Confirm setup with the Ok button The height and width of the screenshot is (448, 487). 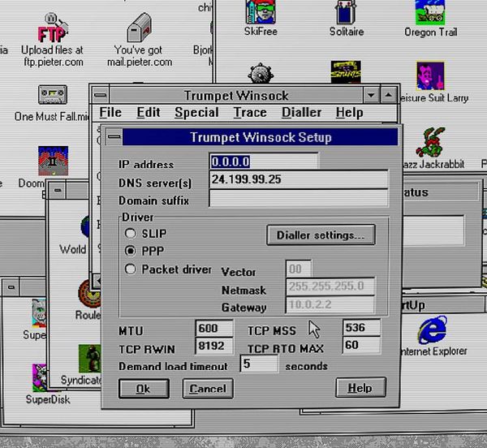pyautogui.click(x=144, y=389)
